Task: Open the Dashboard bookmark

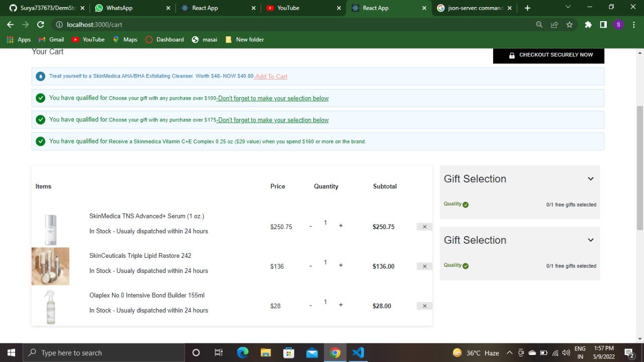Action: pyautogui.click(x=165, y=39)
